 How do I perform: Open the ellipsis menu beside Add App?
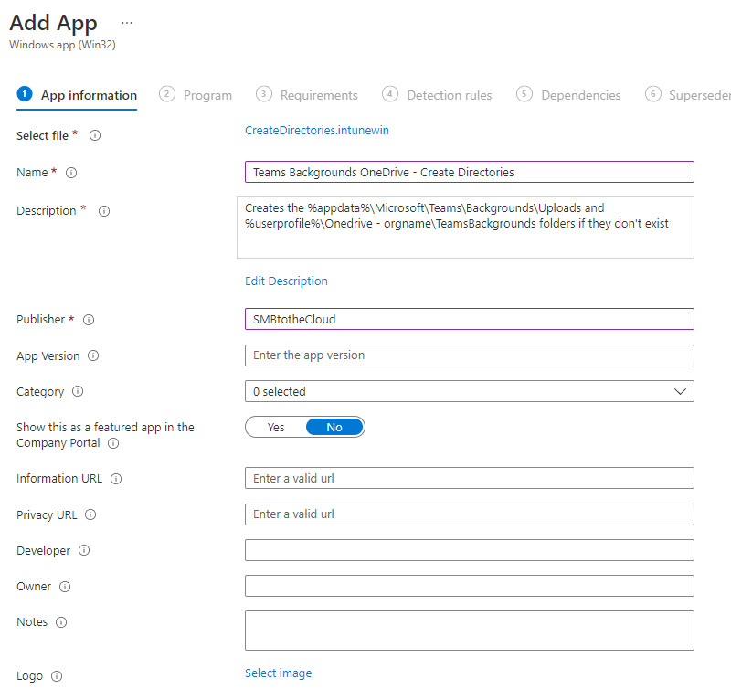point(127,23)
